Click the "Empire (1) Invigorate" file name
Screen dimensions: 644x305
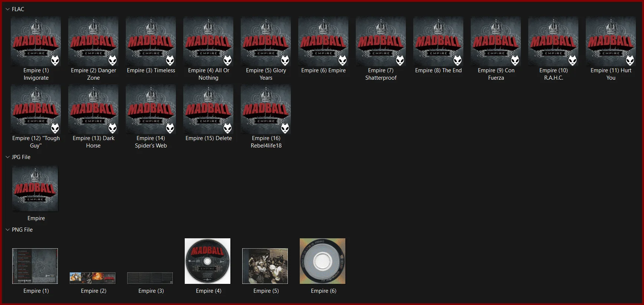click(36, 74)
